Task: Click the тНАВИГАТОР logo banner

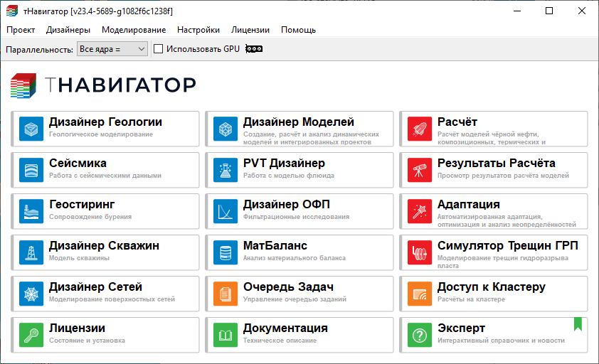Action: pos(103,85)
